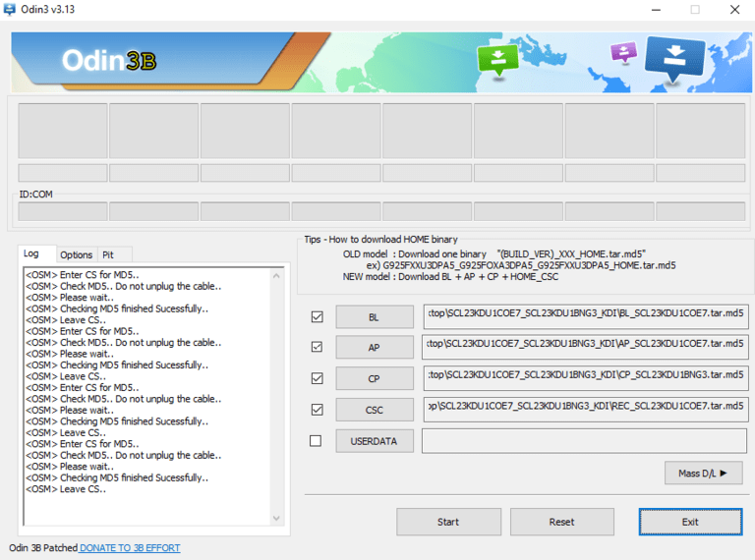This screenshot has height=560, width=755.
Task: Enable the USERDATA checkbox
Action: [316, 441]
